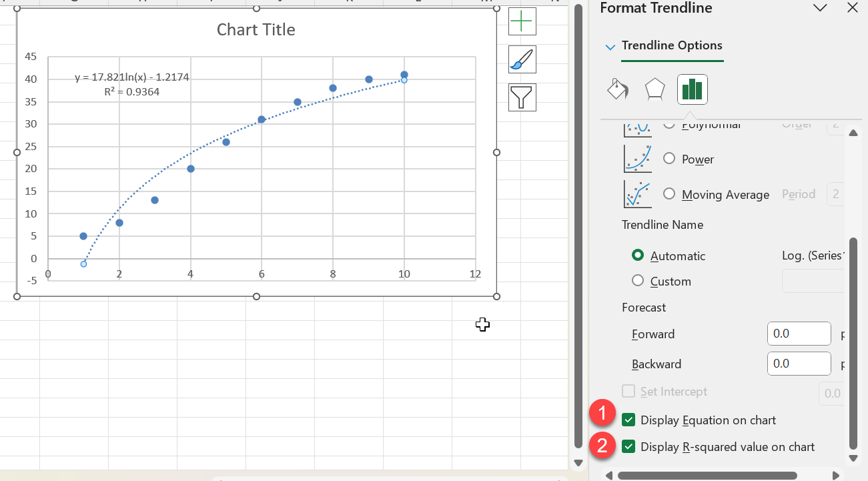Open the Chart Styles paintbrush button
868x481 pixels.
[522, 59]
